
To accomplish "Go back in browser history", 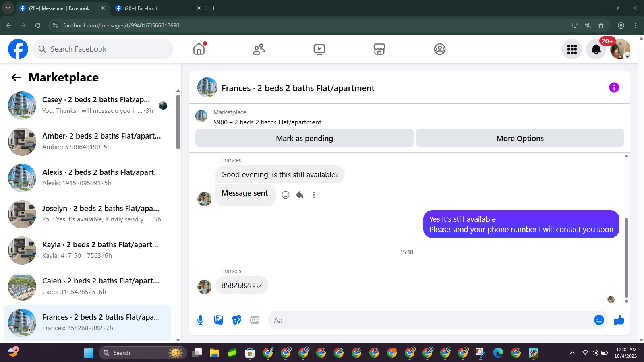I will pyautogui.click(x=9, y=25).
